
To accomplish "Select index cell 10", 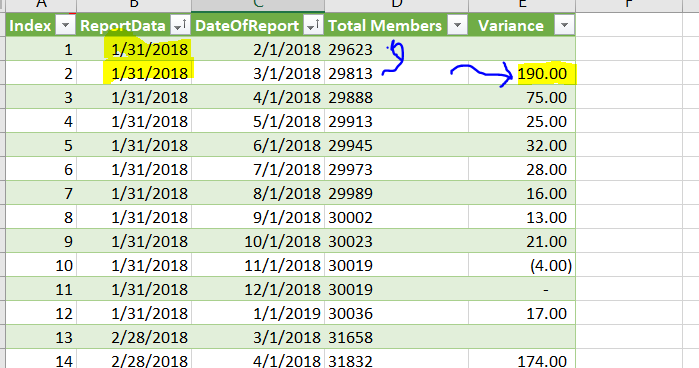I will pos(41,265).
